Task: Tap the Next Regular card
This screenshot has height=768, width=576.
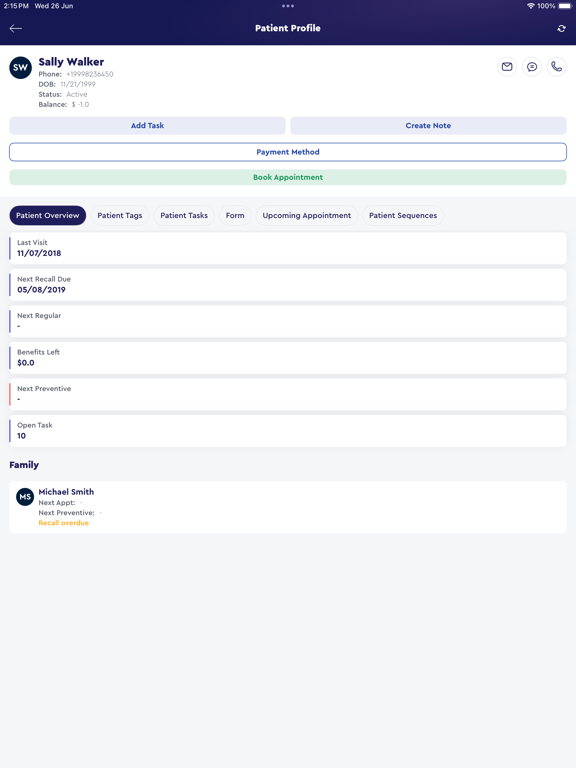Action: pos(288,321)
